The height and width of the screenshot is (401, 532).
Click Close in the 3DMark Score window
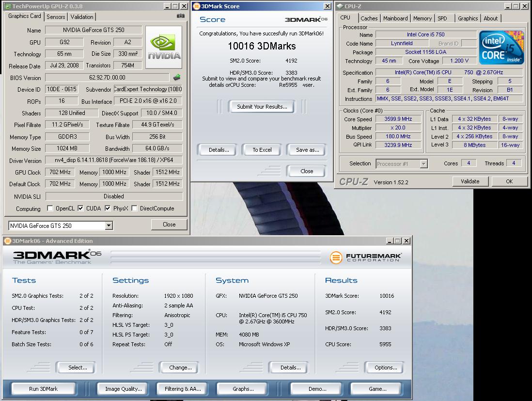(x=307, y=171)
